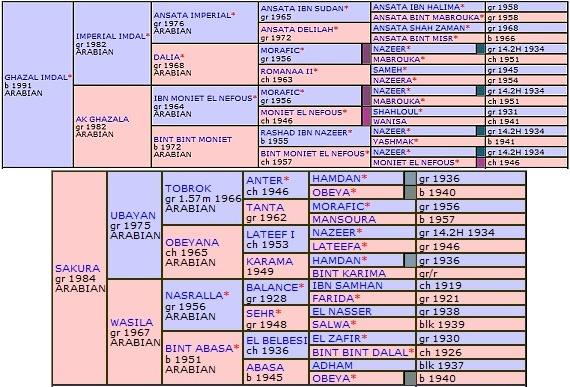The width and height of the screenshot is (570, 387).
Task: Click the NASRALLA horse link
Action: pos(194,295)
